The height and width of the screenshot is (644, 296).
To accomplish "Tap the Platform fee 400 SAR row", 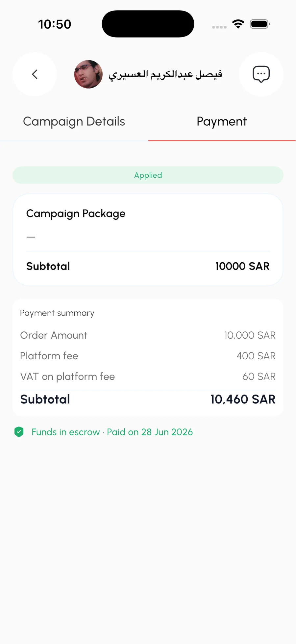I will pos(148,356).
